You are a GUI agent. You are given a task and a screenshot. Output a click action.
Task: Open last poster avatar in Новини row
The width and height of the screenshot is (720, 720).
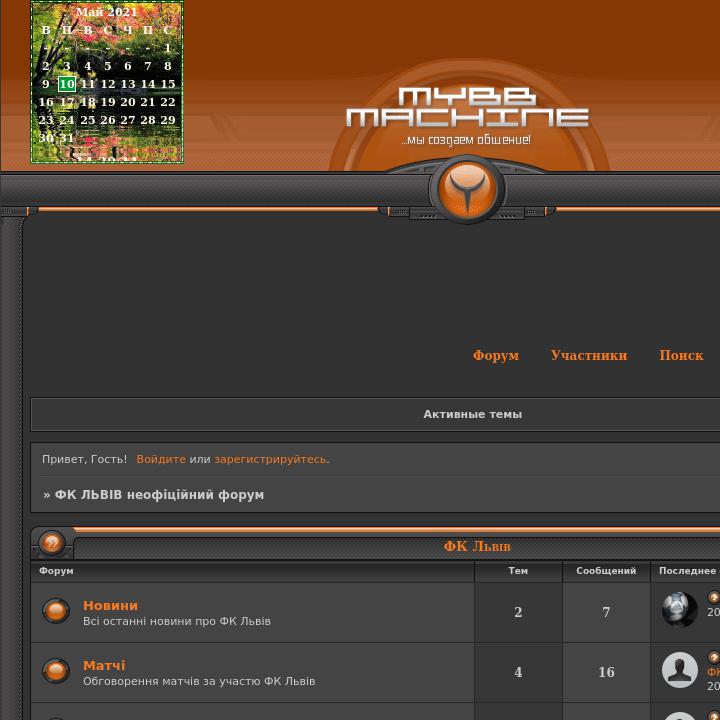click(x=680, y=609)
